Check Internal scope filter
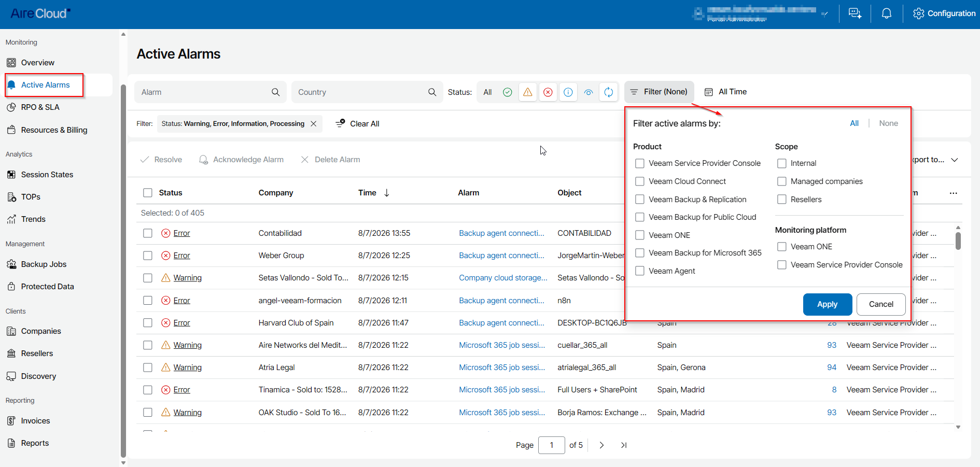Image resolution: width=980 pixels, height=467 pixels. [x=782, y=163]
